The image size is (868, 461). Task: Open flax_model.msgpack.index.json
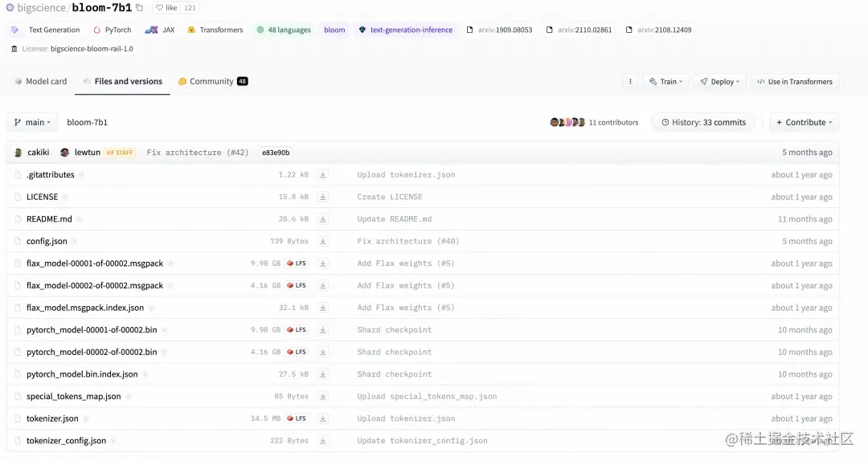[85, 308]
